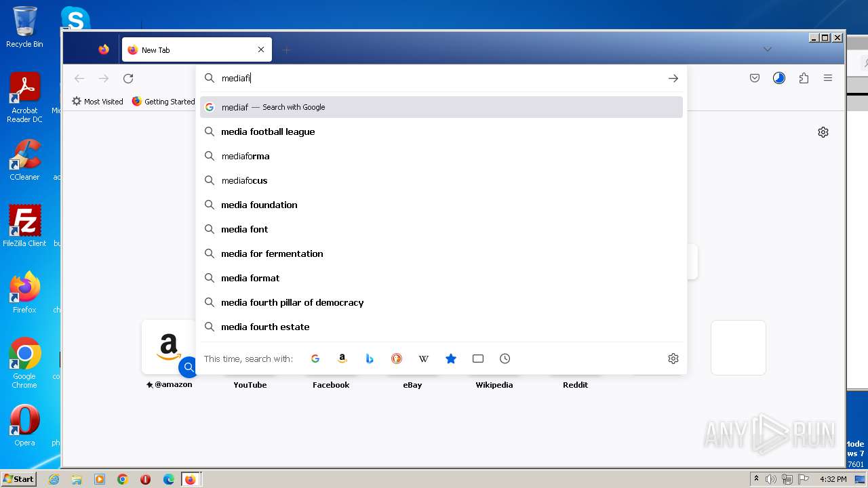Open Internet Explorer from taskbar

(54, 479)
